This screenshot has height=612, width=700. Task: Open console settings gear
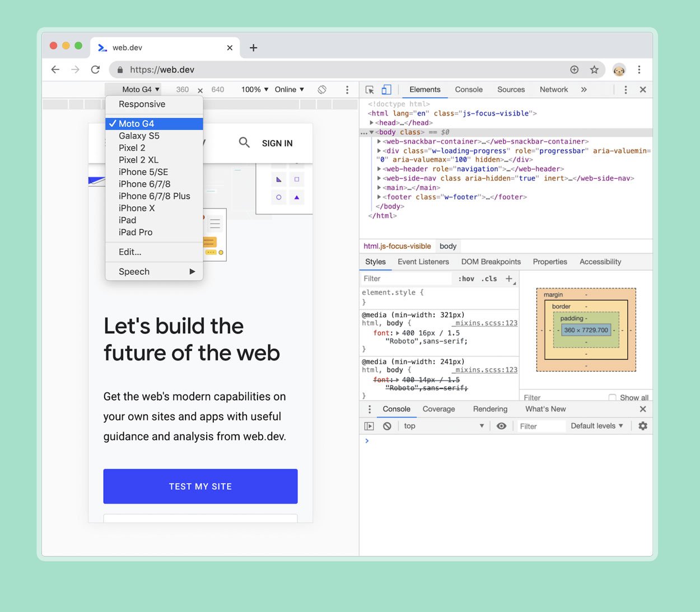[643, 426]
